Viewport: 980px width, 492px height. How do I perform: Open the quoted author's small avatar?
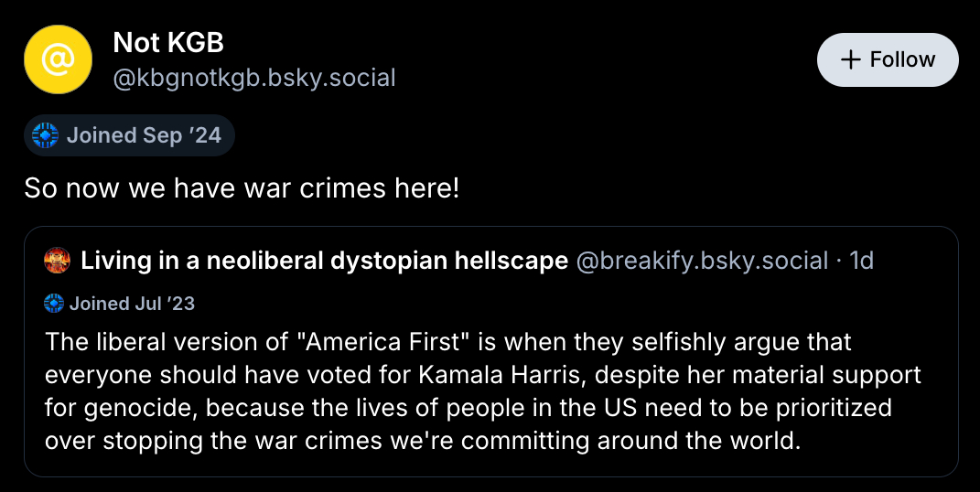tap(57, 261)
